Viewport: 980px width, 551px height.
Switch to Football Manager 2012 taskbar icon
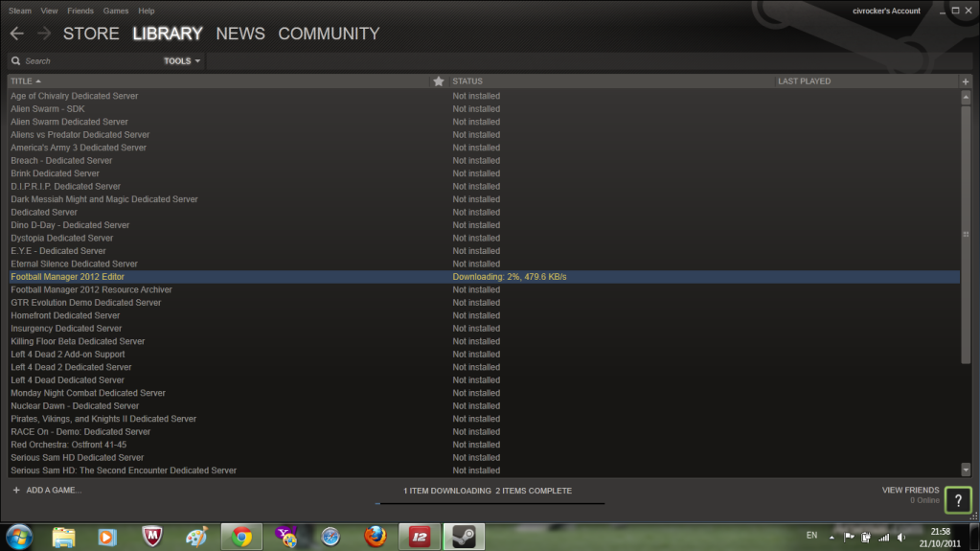tap(420, 538)
